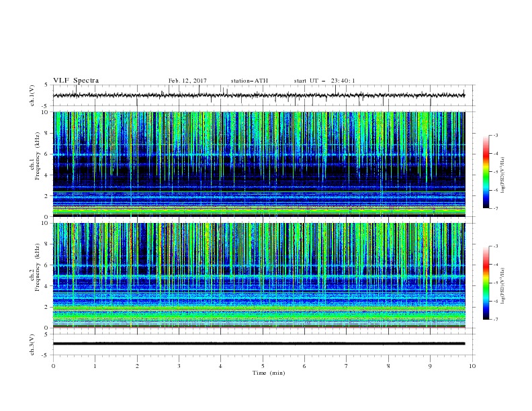Click the "-3" tick on the ch.1 colorbar

tap(495, 135)
